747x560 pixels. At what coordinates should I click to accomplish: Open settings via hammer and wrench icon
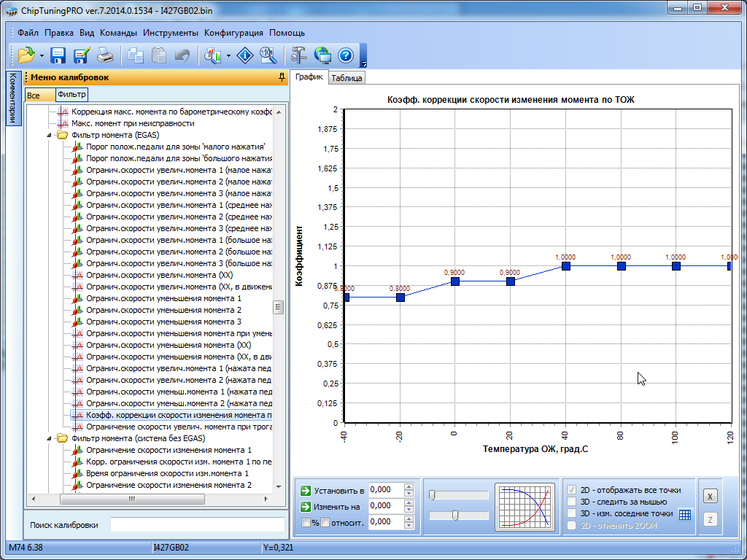[x=298, y=55]
